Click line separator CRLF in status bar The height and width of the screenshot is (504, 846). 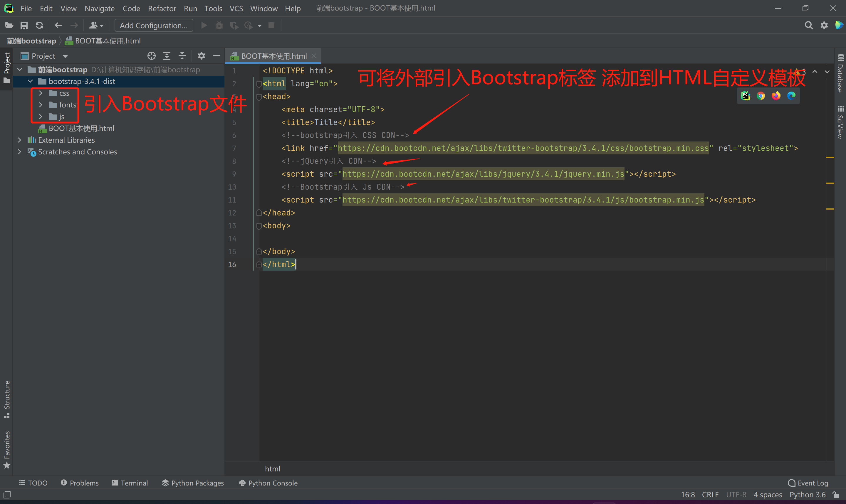710,495
